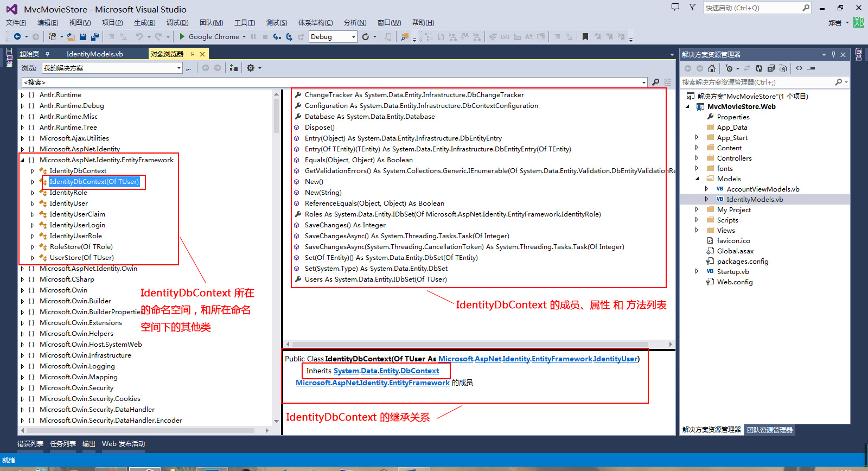Click Pending Changes Filter clock icon
The width and height of the screenshot is (868, 471).
[x=729, y=68]
